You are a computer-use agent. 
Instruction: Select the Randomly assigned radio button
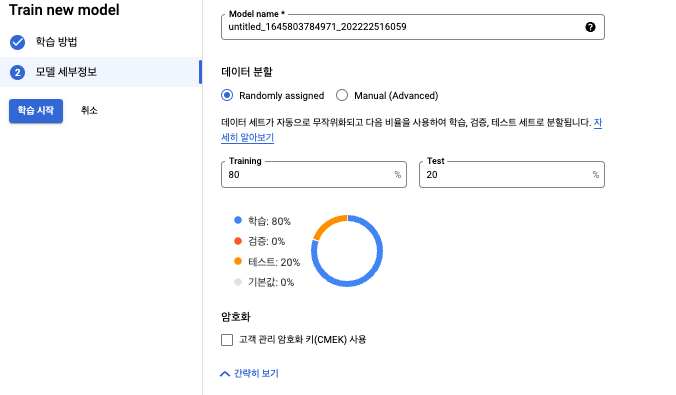(227, 95)
